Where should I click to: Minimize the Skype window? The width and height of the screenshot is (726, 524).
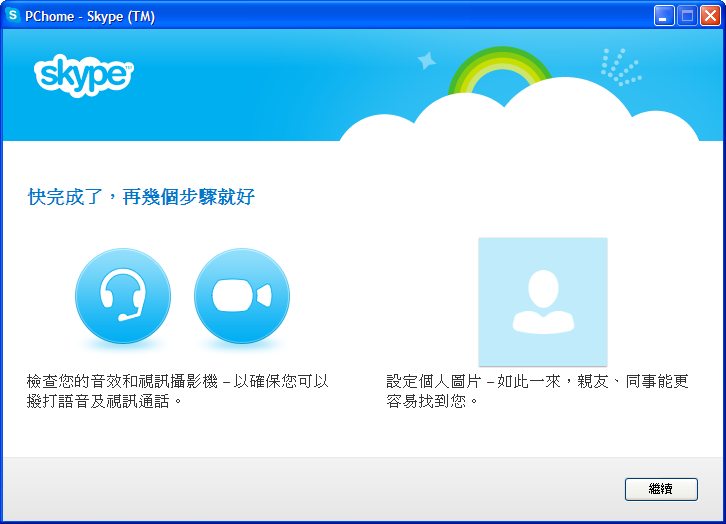pos(663,16)
